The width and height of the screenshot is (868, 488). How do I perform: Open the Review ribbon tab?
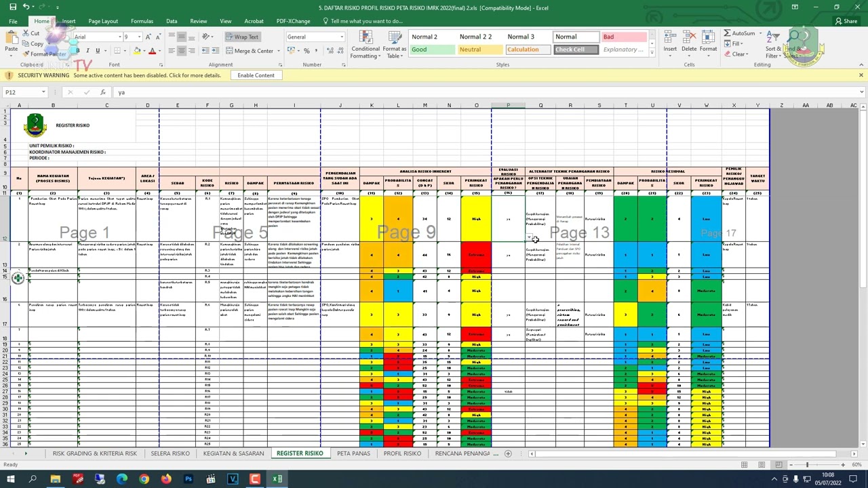[x=199, y=21]
